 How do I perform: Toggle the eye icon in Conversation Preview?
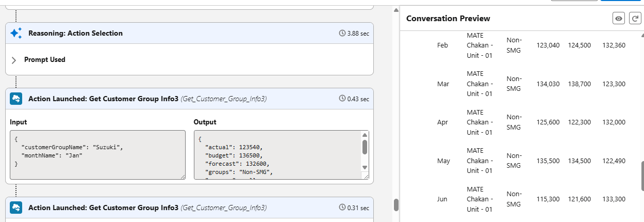[x=619, y=19]
